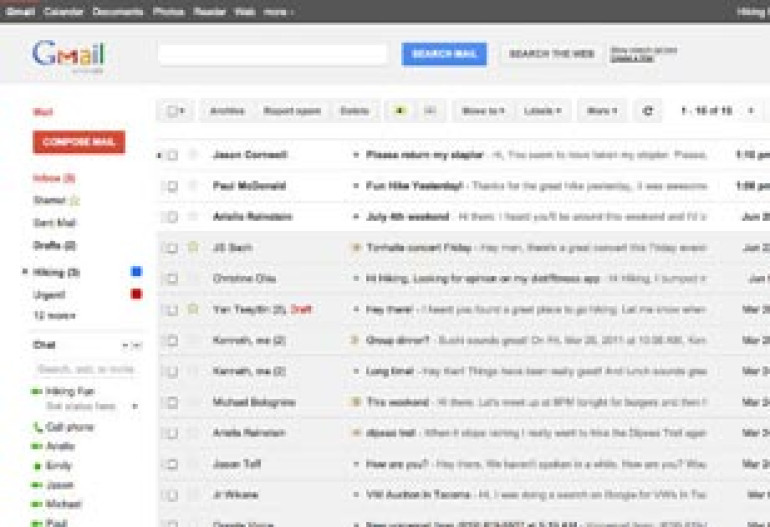The image size is (770, 527).
Task: Open the Drafts folder
Action: coord(54,246)
